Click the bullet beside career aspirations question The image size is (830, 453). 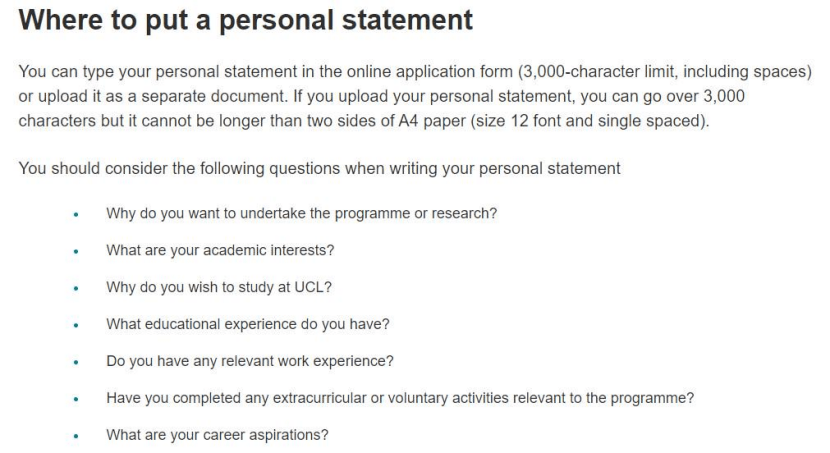[x=76, y=437]
